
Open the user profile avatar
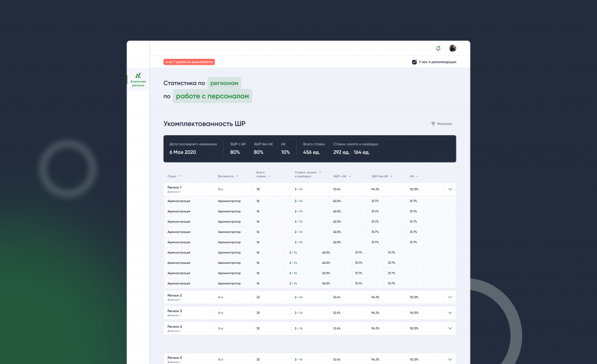(452, 48)
